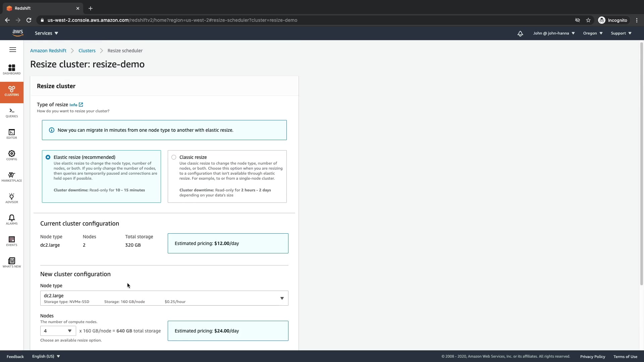Open the What's New icon
The width and height of the screenshot is (644, 362).
tap(12, 262)
